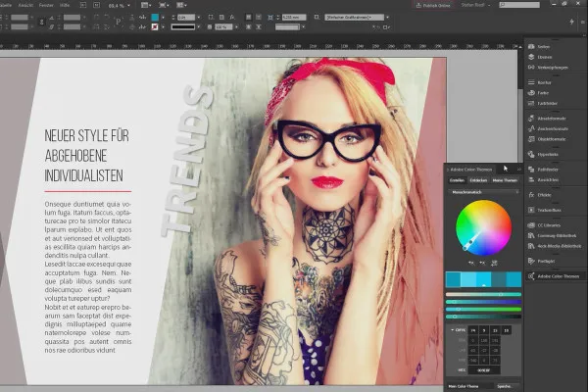This screenshot has height=392, width=588.
Task: Open the opacity percentage dropdown
Action: 236,27
